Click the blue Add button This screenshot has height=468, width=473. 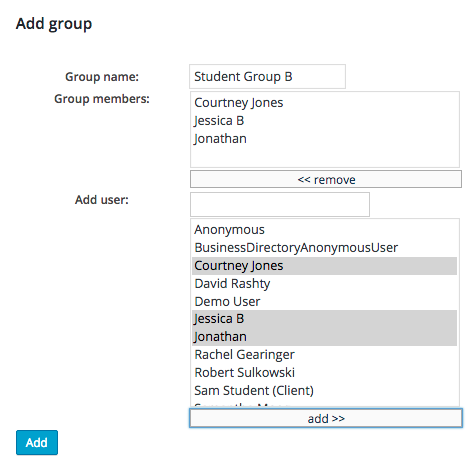pyautogui.click(x=37, y=442)
